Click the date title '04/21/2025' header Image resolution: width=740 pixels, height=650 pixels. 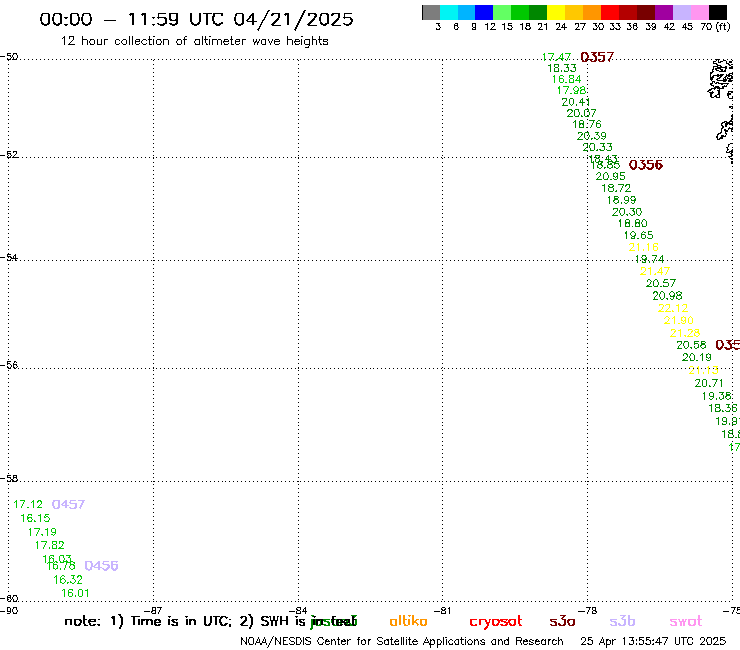pyautogui.click(x=293, y=19)
